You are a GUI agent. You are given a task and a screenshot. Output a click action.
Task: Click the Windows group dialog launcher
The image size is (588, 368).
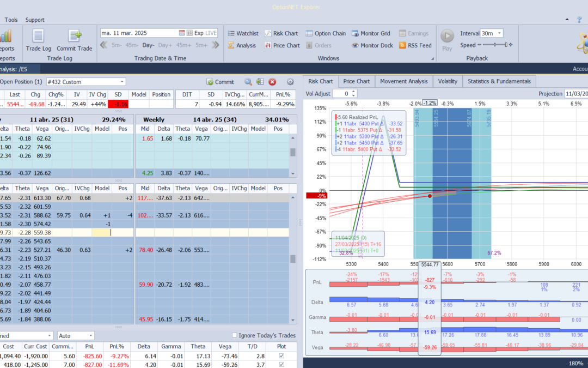click(x=432, y=58)
